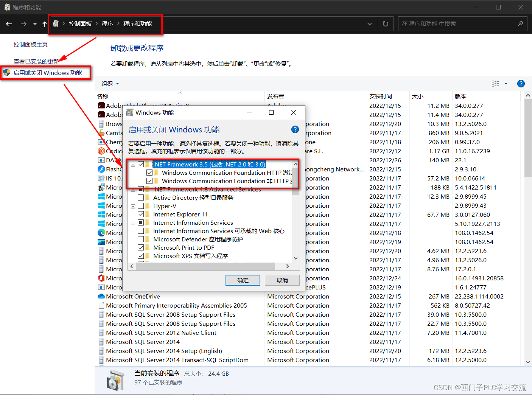
Task: Click icon of Microsoft SQL Server 2014
Action: click(x=101, y=342)
